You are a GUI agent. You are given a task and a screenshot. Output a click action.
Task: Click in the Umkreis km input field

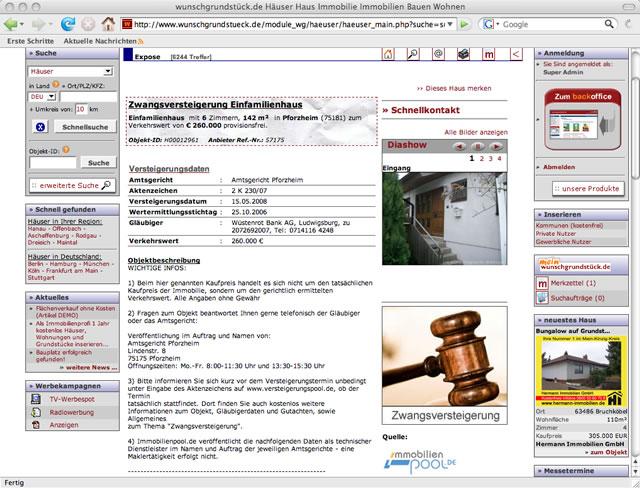click(81, 109)
